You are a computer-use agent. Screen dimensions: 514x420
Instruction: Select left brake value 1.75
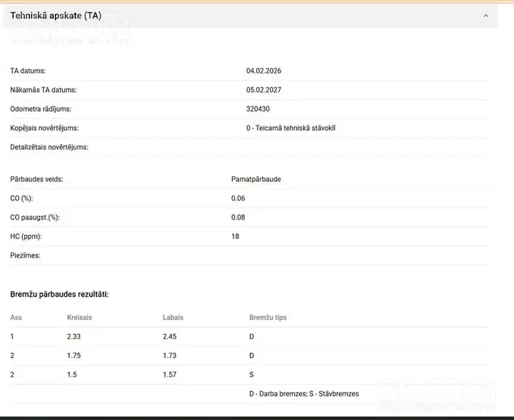(x=74, y=356)
